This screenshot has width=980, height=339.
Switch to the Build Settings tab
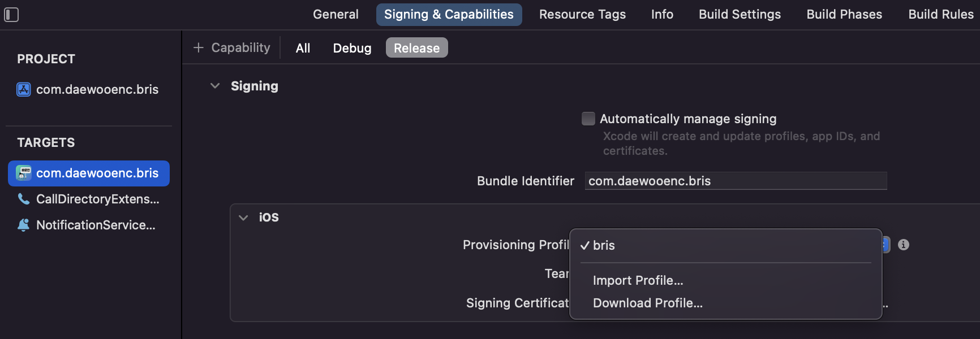pos(740,15)
